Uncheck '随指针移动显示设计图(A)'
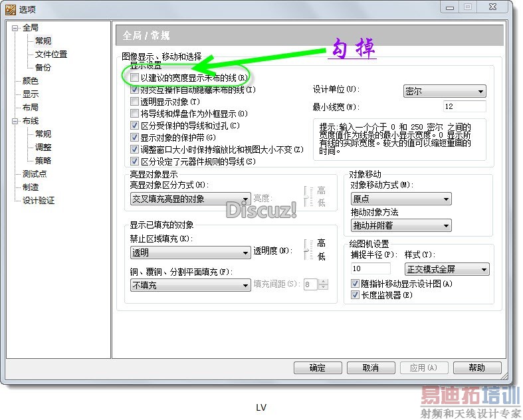 coord(355,284)
